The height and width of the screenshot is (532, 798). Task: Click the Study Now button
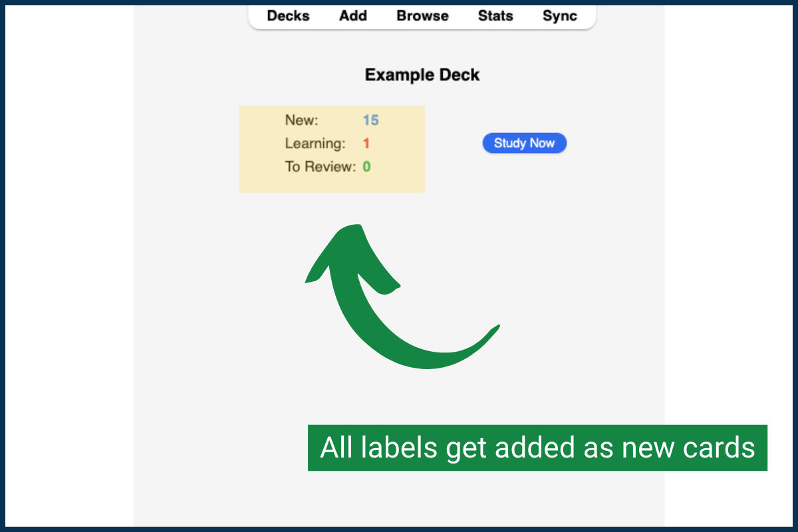tap(524, 144)
